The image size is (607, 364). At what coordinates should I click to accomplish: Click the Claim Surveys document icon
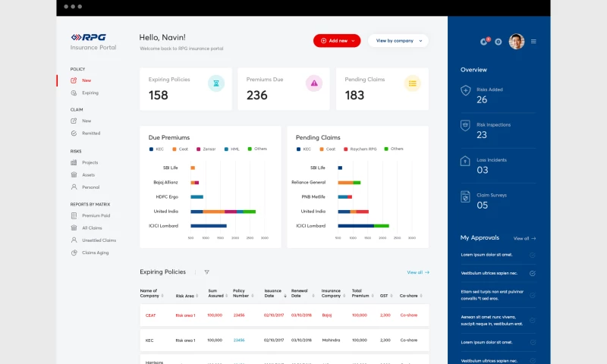[x=466, y=196]
